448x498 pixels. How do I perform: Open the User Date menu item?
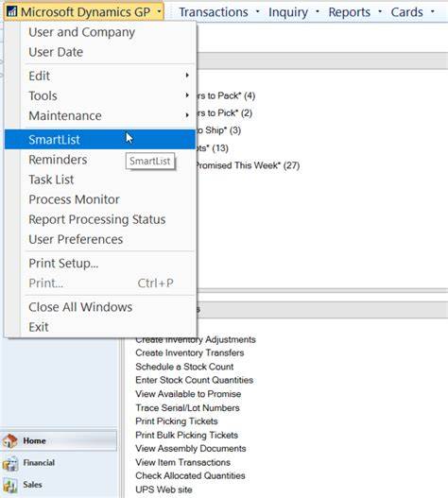pyautogui.click(x=56, y=52)
